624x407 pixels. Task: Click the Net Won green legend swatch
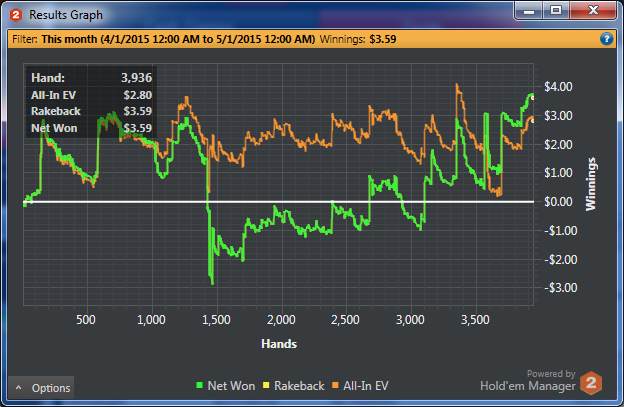pyautogui.click(x=200, y=385)
